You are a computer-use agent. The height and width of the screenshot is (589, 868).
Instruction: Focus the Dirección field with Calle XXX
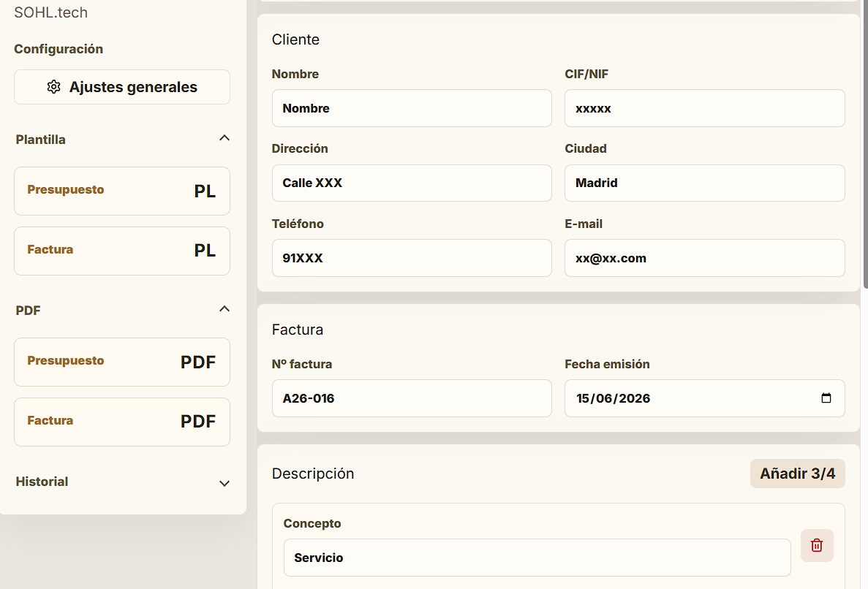(x=412, y=183)
